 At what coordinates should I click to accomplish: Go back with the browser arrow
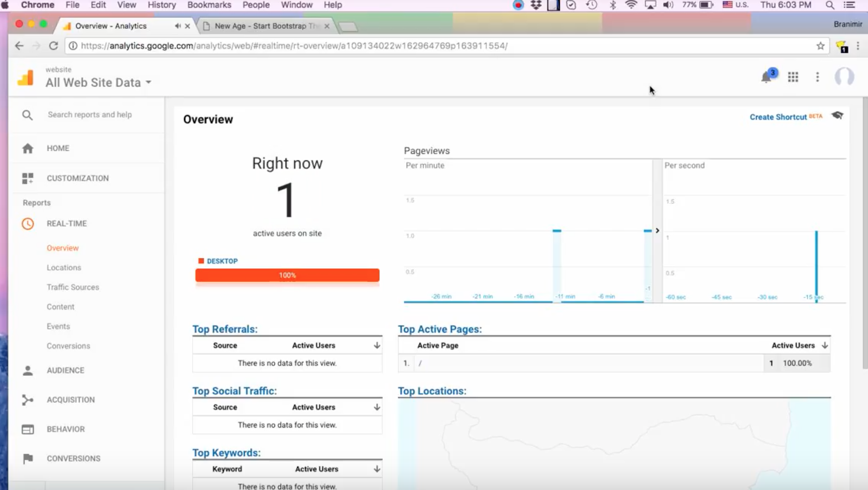pyautogui.click(x=19, y=46)
